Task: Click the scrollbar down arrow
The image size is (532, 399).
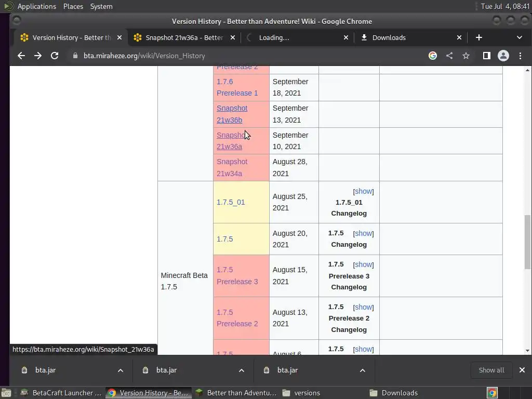Action: (527, 351)
